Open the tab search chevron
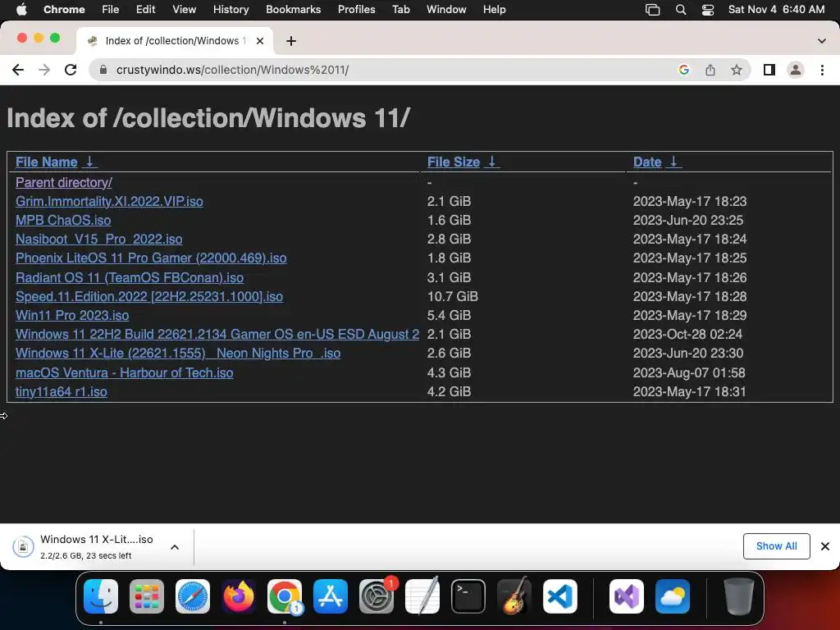The width and height of the screenshot is (840, 630). pyautogui.click(x=822, y=41)
